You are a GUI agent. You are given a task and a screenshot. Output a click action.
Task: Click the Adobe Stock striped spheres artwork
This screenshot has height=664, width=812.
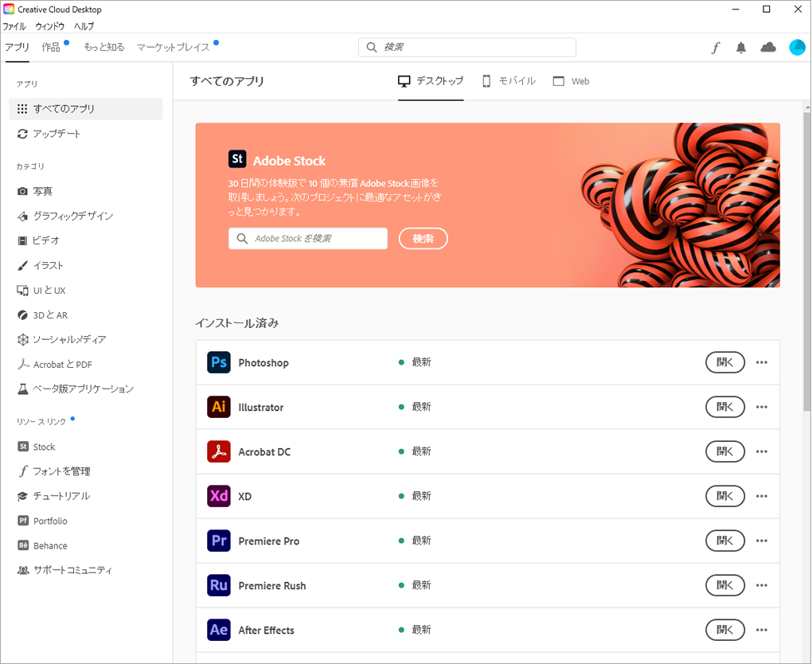pos(680,205)
